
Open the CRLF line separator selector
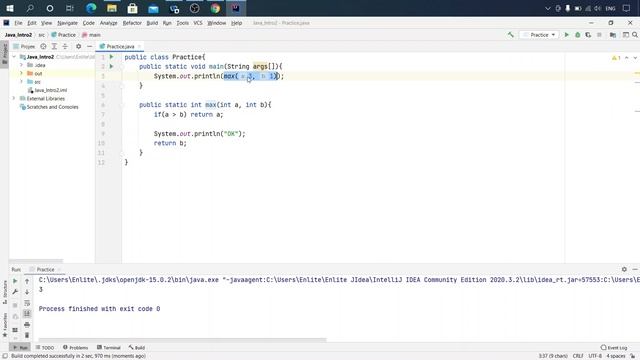pos(578,356)
